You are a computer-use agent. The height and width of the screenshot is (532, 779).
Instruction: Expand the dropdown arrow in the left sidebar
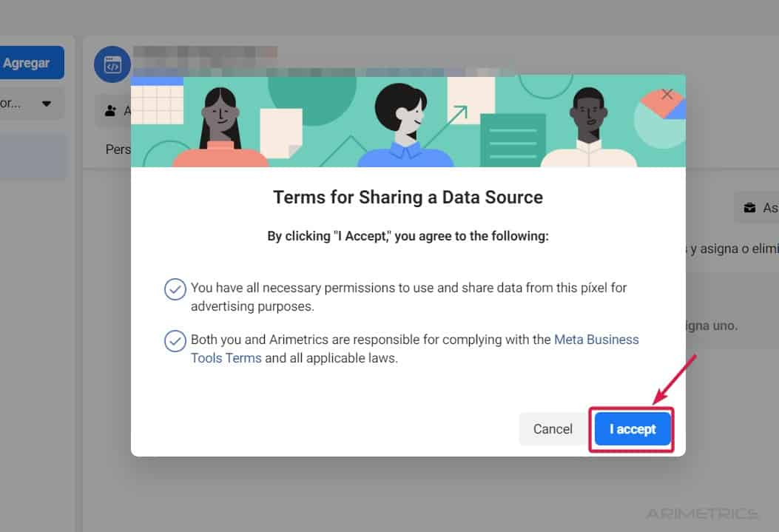tap(46, 104)
